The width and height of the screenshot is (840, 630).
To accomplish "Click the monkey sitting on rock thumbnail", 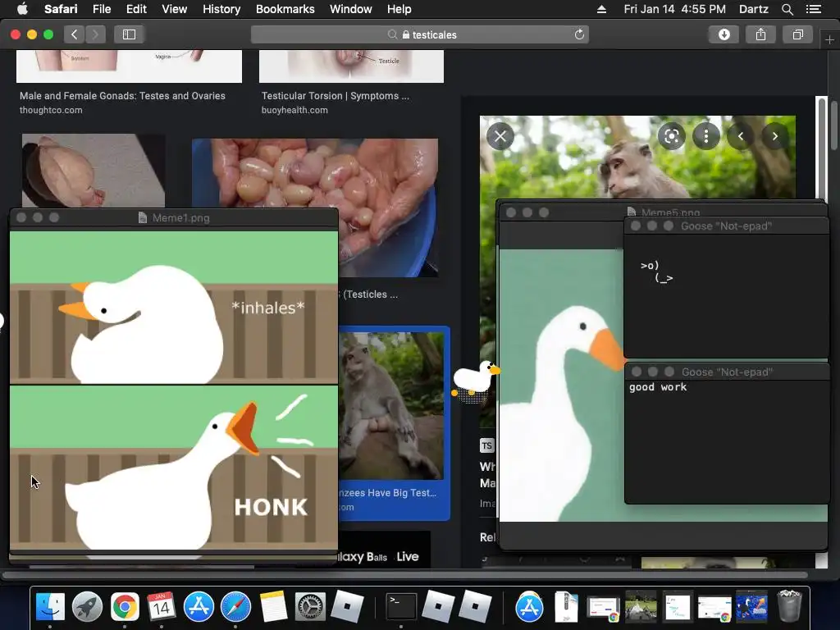I will point(391,405).
